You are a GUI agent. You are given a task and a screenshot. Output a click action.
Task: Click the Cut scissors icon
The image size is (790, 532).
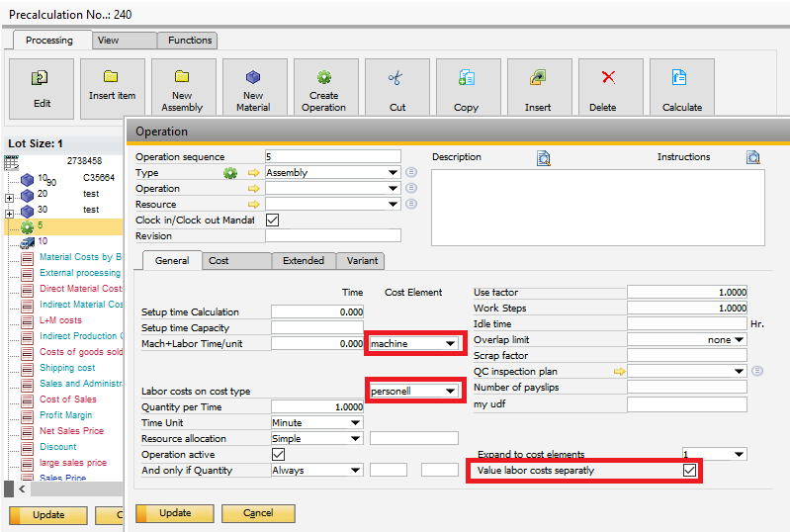click(x=396, y=78)
